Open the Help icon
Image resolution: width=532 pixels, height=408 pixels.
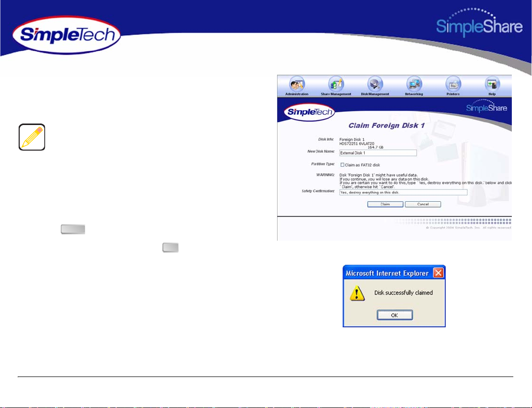click(x=492, y=86)
